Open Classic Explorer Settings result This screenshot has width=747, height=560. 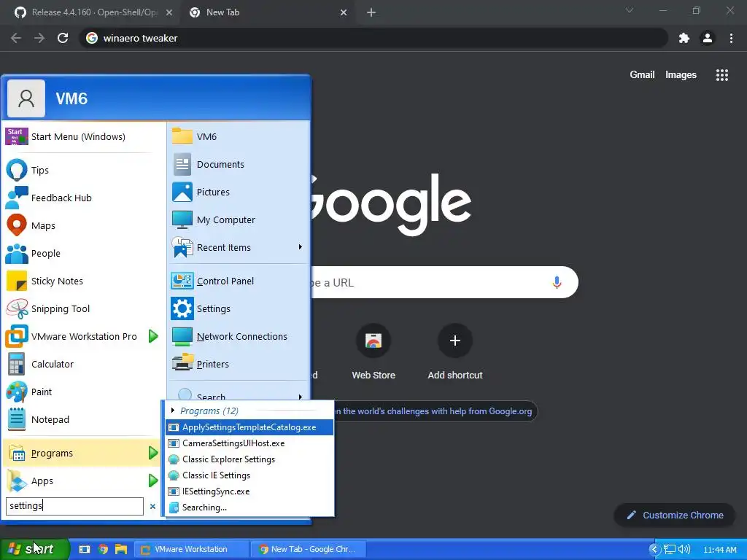pyautogui.click(x=249, y=459)
